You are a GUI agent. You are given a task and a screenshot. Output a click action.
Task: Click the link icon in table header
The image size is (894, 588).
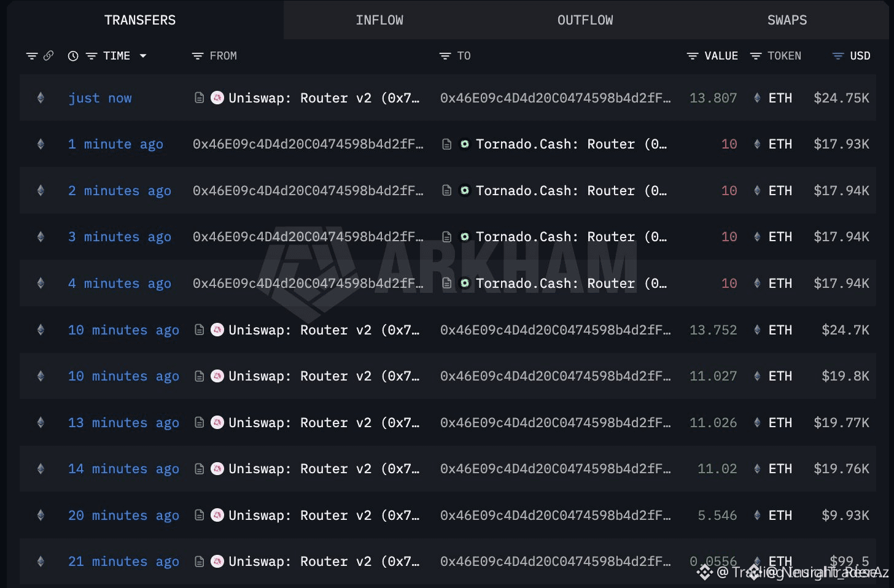[x=49, y=56]
